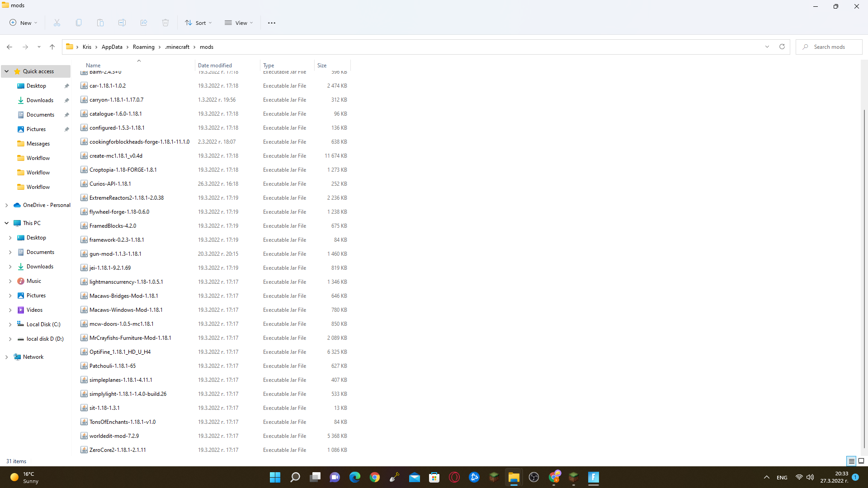Open clock and date in taskbar
Viewport: 868px width, 488px height.
(835, 477)
